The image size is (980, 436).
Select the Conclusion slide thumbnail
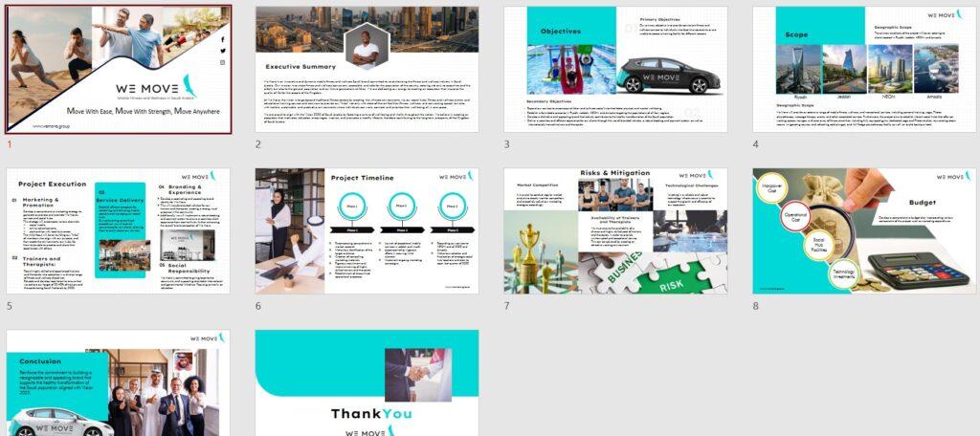click(118, 382)
